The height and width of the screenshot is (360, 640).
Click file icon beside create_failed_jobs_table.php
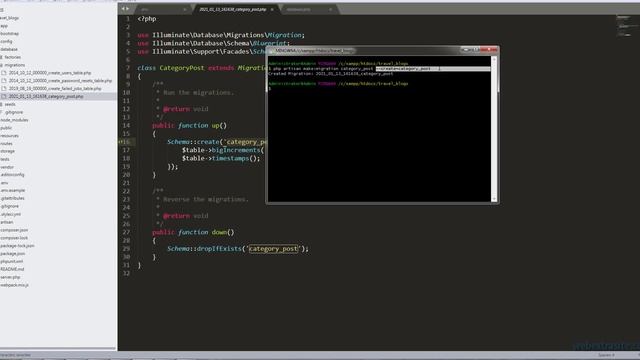click(x=4, y=89)
